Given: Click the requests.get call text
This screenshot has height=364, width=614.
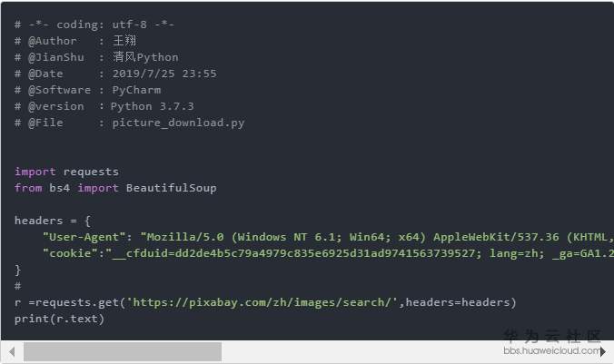Looking at the screenshot, I should point(265,302).
